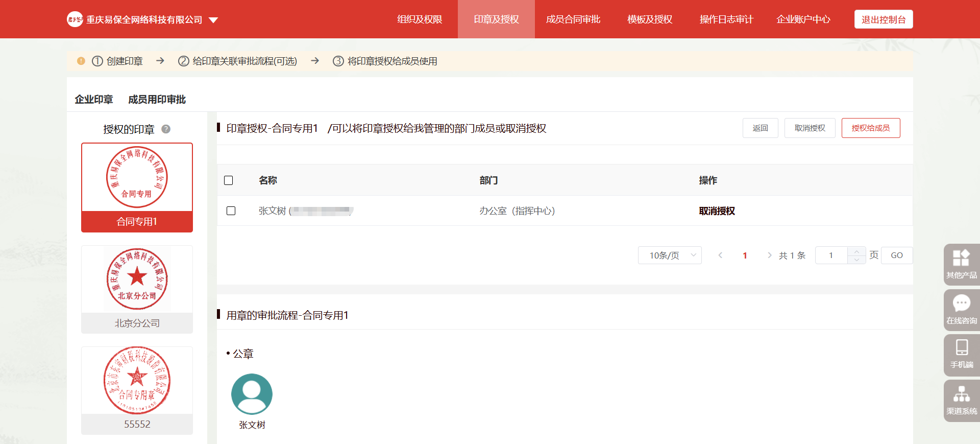The height and width of the screenshot is (444, 980).
Task: Click the company logo in header
Action: [75, 19]
